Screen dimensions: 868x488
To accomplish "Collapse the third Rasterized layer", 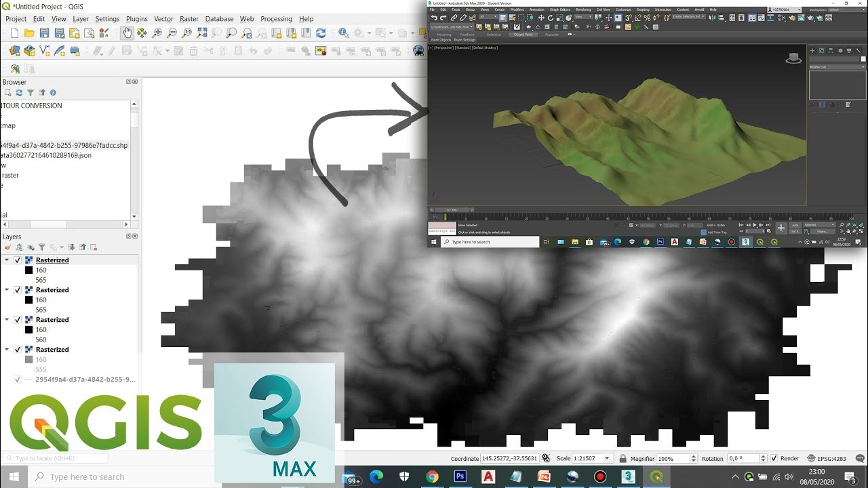I will click(x=7, y=320).
